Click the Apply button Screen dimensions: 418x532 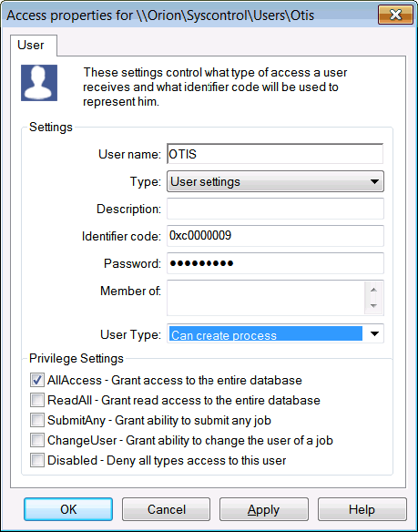[264, 509]
